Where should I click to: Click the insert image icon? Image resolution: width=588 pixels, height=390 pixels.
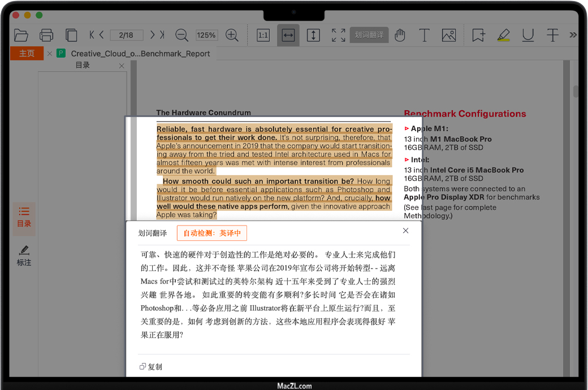tap(449, 35)
